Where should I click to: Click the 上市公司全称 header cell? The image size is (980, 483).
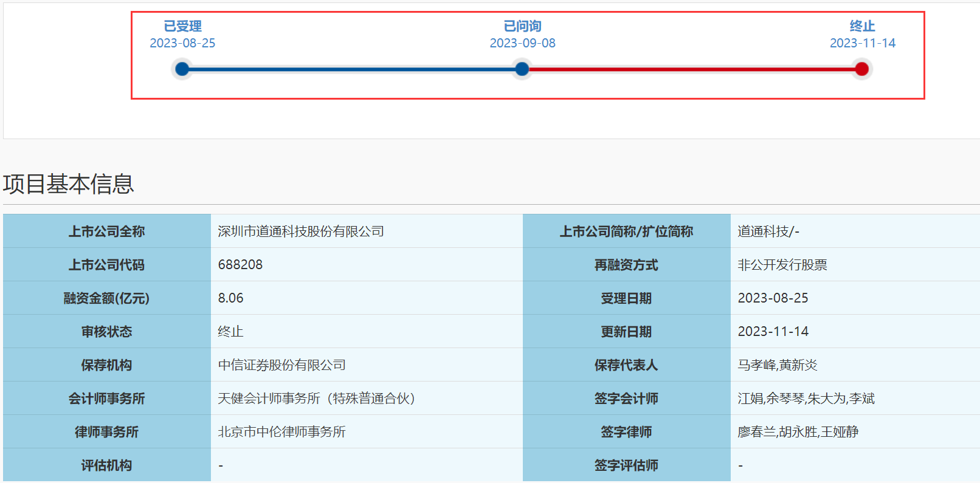pos(107,231)
